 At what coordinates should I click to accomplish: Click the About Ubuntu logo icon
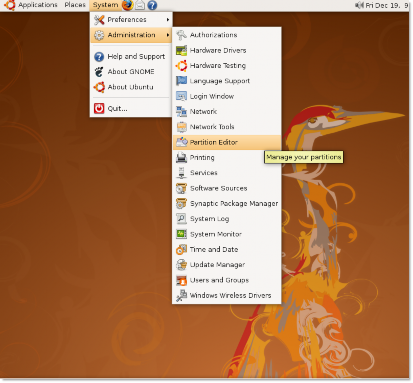pyautogui.click(x=99, y=87)
